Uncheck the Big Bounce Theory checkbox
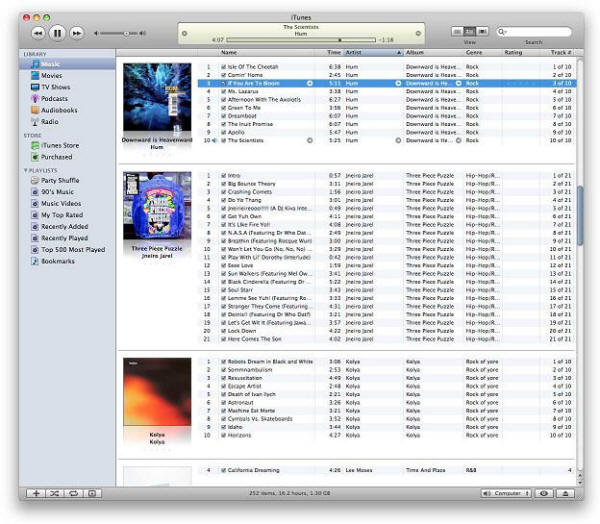This screenshot has height=524, width=600. point(223,184)
